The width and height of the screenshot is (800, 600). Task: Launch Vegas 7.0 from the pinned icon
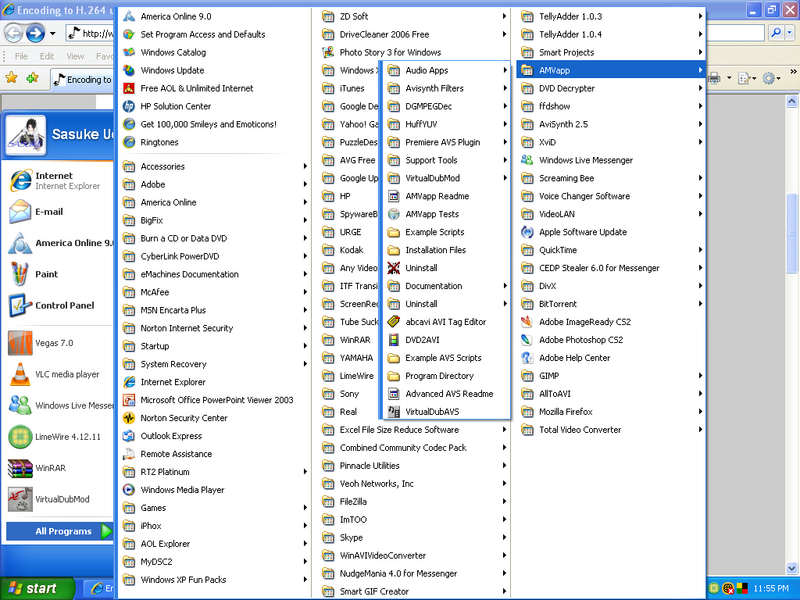(20, 343)
